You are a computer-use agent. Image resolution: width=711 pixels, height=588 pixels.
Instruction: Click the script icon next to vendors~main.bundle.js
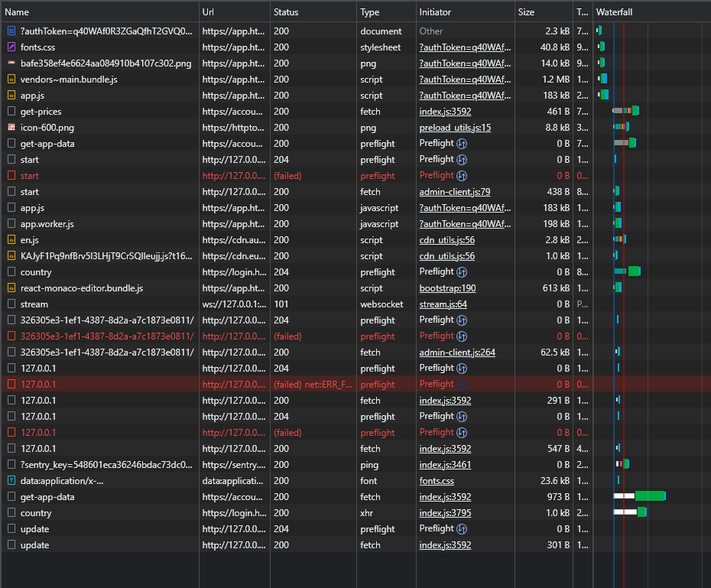pos(10,79)
